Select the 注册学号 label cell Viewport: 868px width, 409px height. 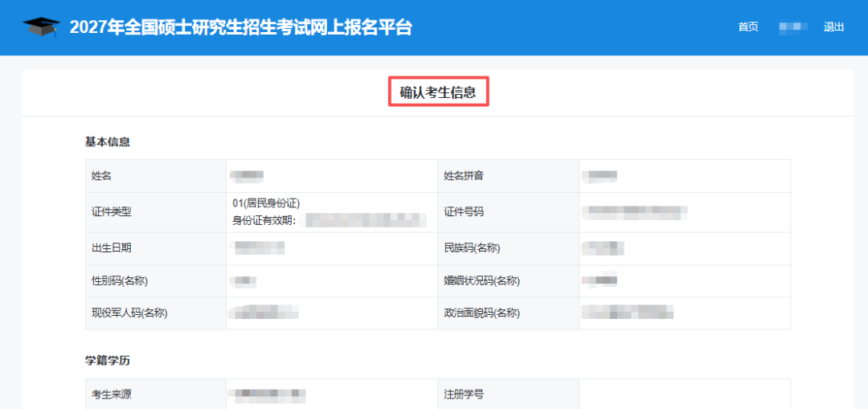click(508, 395)
